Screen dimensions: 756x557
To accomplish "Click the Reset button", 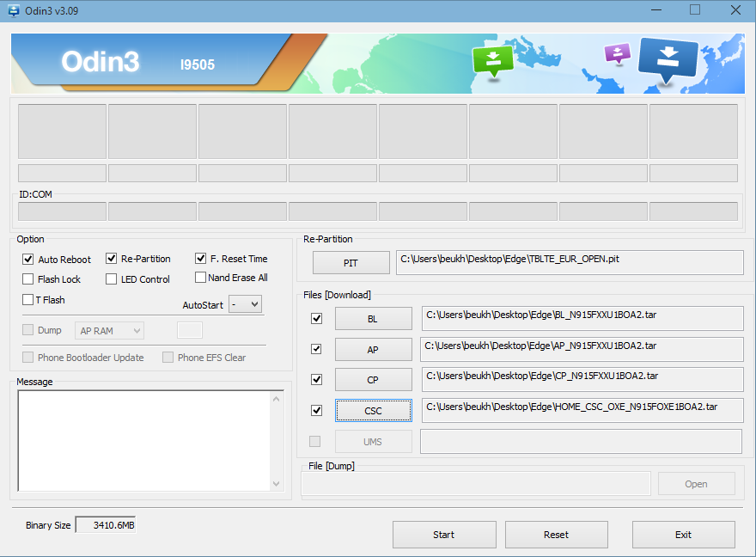I will (x=556, y=535).
